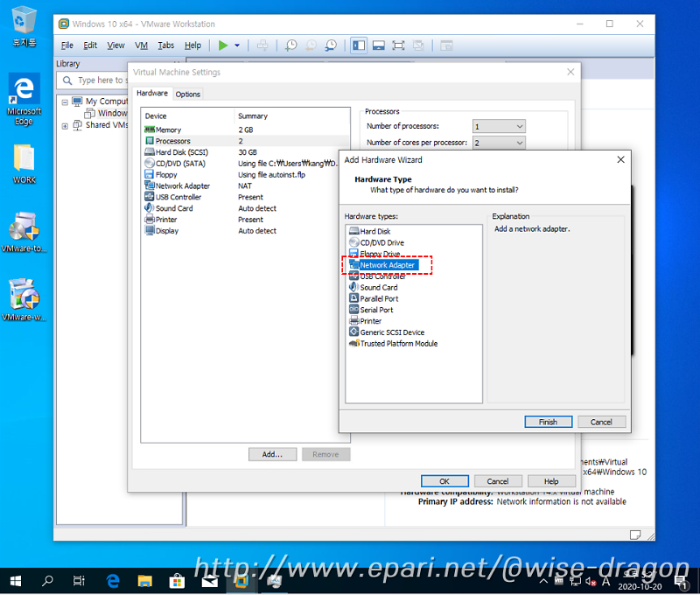Click the green Power On play button

[x=223, y=45]
